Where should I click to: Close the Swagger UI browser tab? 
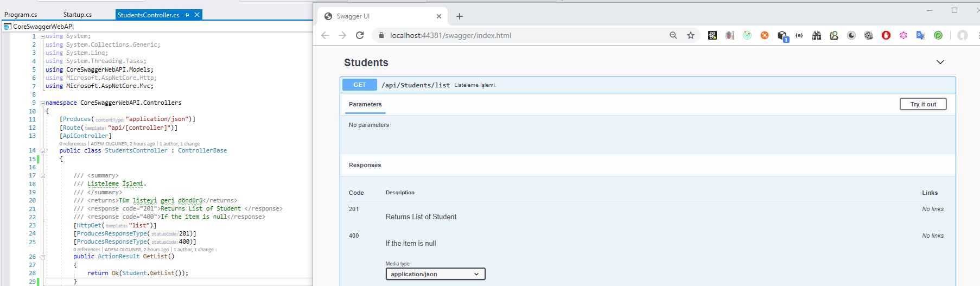coord(439,16)
